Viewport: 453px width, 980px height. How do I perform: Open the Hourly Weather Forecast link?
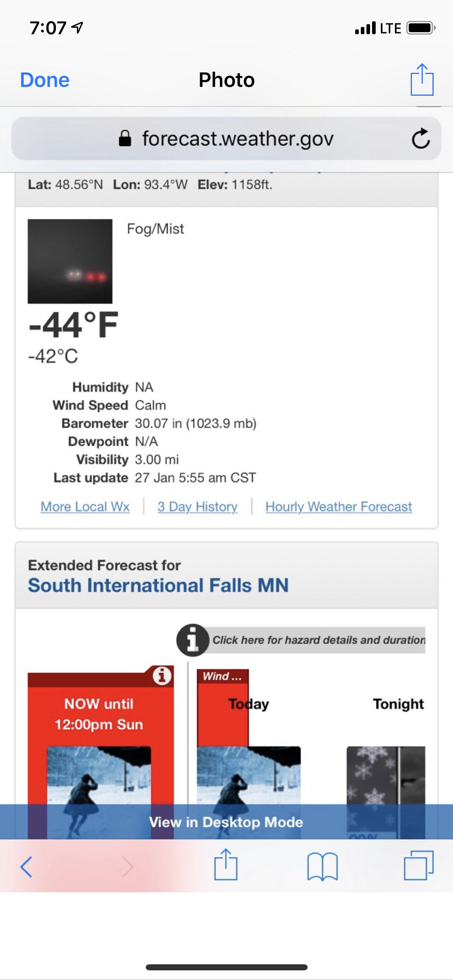pyautogui.click(x=338, y=506)
